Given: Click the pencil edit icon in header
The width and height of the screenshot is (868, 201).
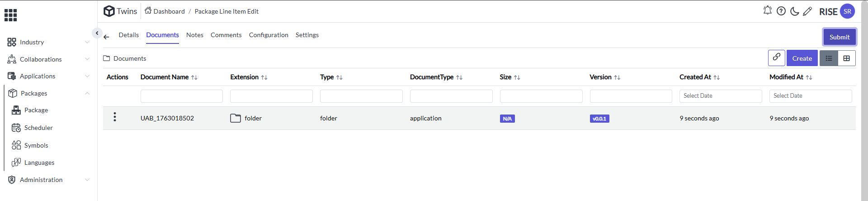Looking at the screenshot, I should coord(807,11).
